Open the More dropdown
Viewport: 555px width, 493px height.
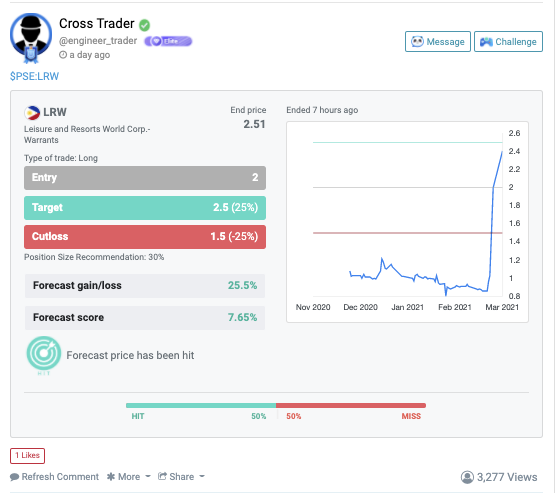[129, 477]
